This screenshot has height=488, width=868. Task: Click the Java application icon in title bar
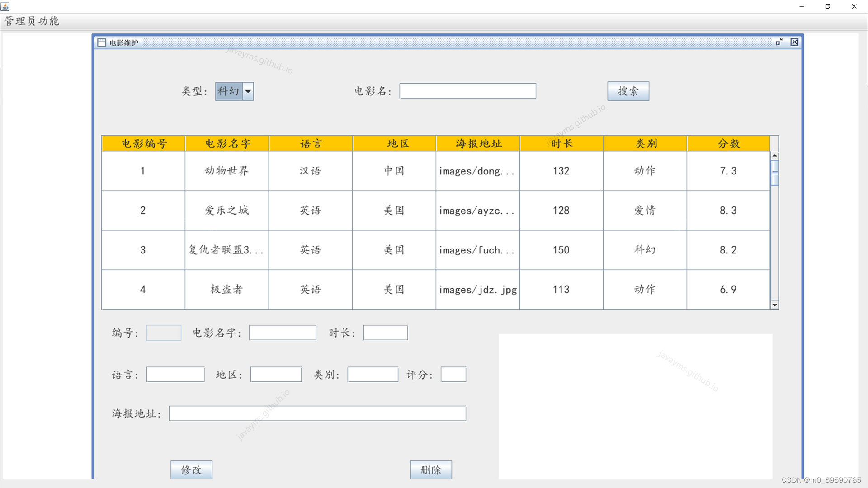[5, 6]
